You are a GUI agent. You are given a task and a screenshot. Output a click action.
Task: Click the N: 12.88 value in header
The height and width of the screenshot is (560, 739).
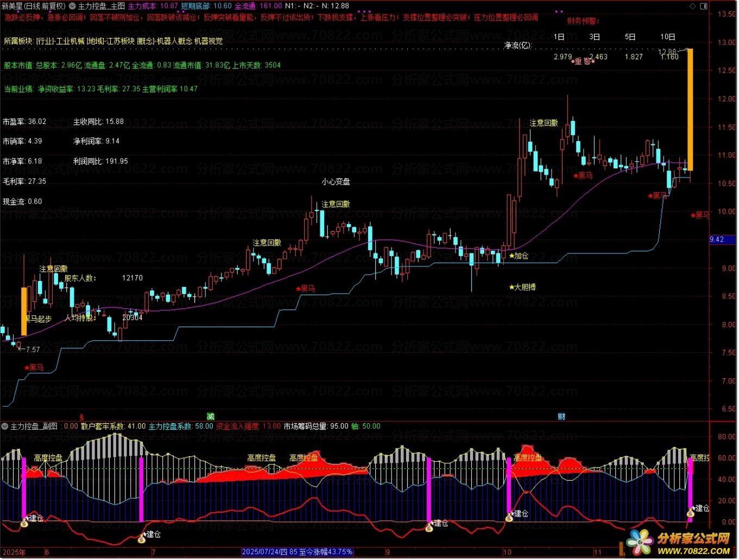[335, 6]
